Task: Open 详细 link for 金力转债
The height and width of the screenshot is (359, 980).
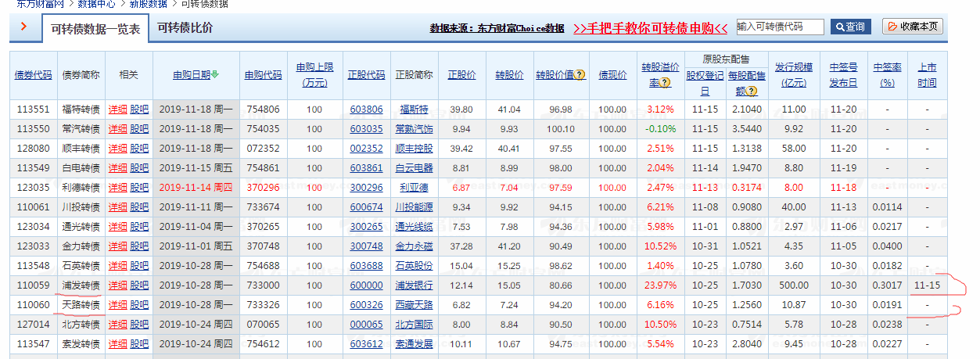Action: pyautogui.click(x=117, y=246)
